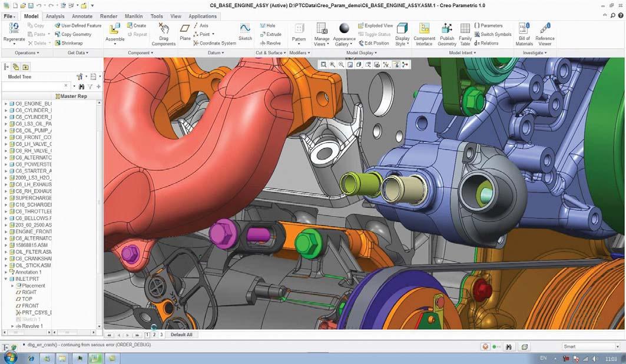Open the Appearance Gallery sphere swatch
Image resolution: width=626 pixels, height=364 pixels.
(x=344, y=28)
